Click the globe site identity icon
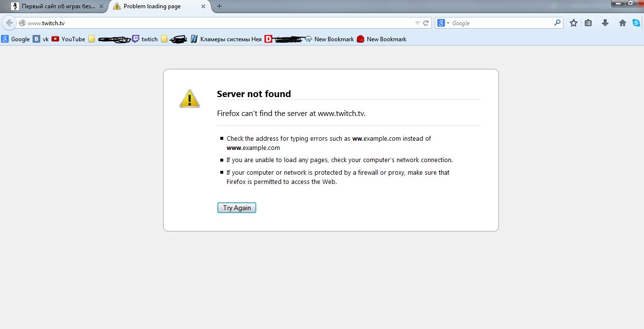The image size is (644, 329). tap(22, 23)
